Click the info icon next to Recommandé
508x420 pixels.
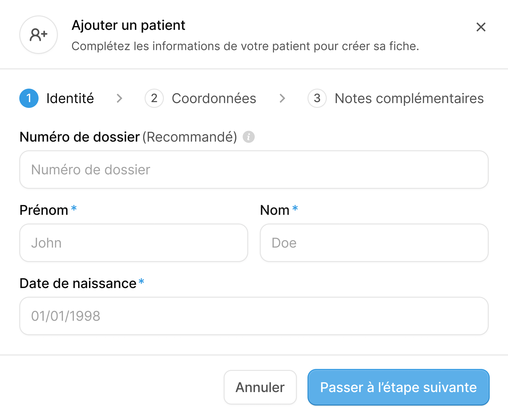pos(249,137)
